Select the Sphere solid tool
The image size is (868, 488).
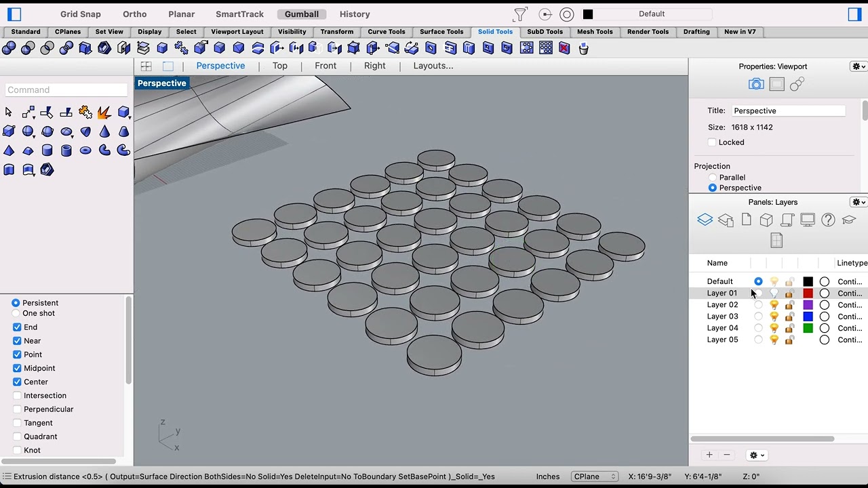click(x=28, y=131)
